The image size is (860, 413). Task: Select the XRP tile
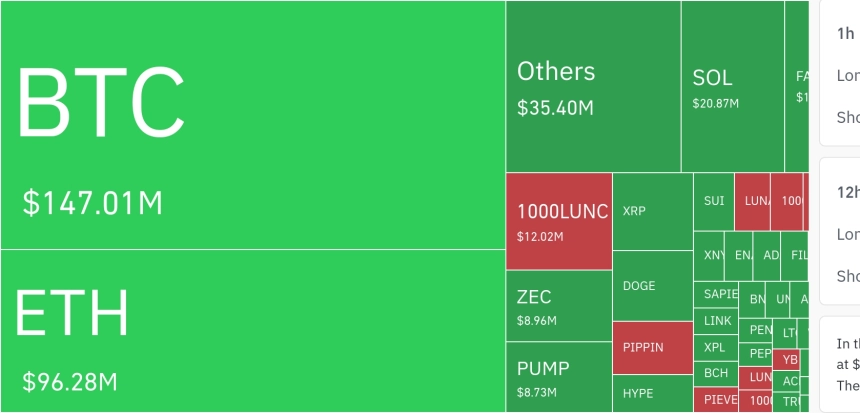(x=652, y=211)
